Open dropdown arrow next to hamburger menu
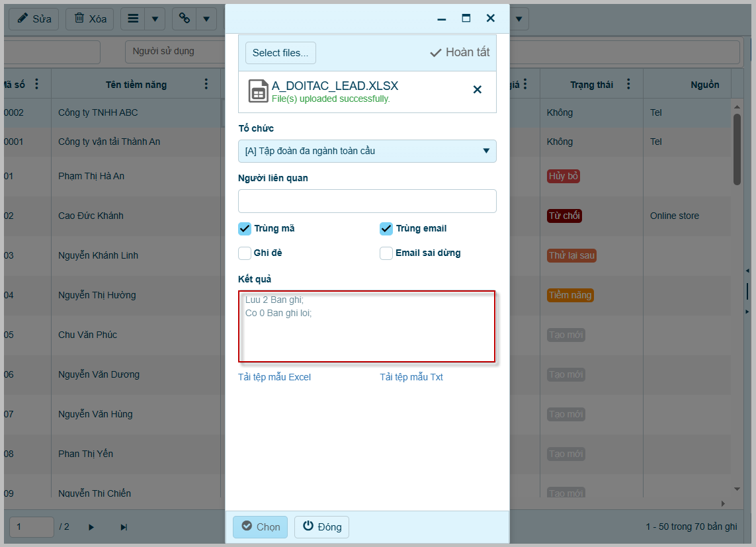The width and height of the screenshot is (756, 547). pyautogui.click(x=155, y=19)
